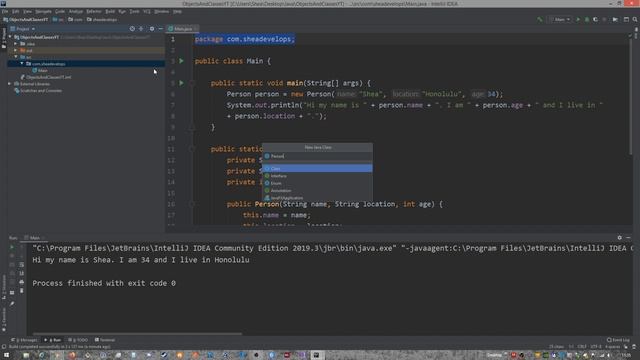
Task: Open the Project view selector dropdown
Action: [x=23, y=29]
